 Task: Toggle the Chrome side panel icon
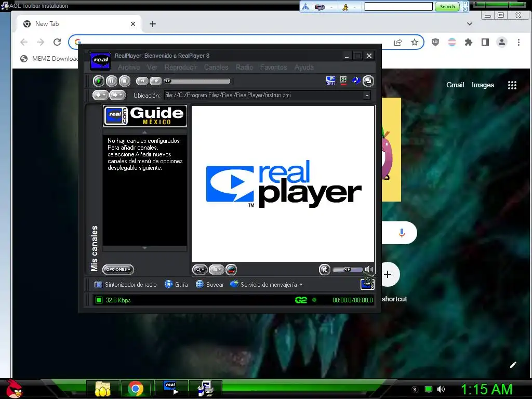pyautogui.click(x=485, y=42)
